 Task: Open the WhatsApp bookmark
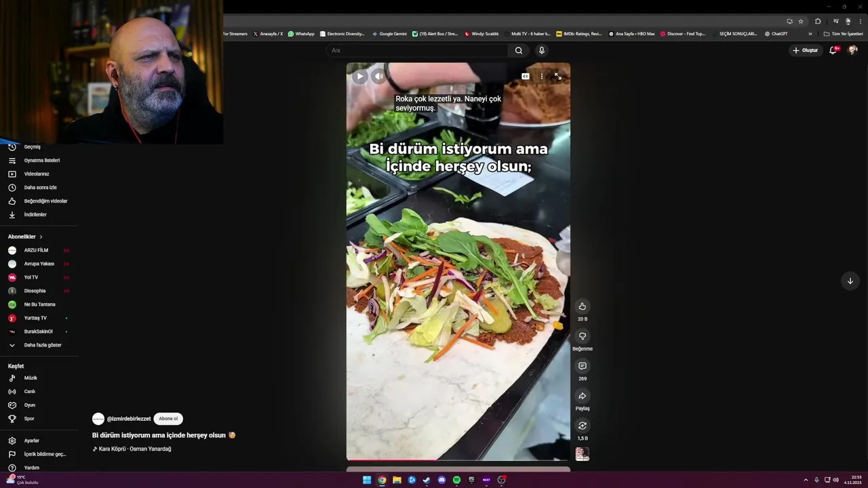[x=301, y=34]
